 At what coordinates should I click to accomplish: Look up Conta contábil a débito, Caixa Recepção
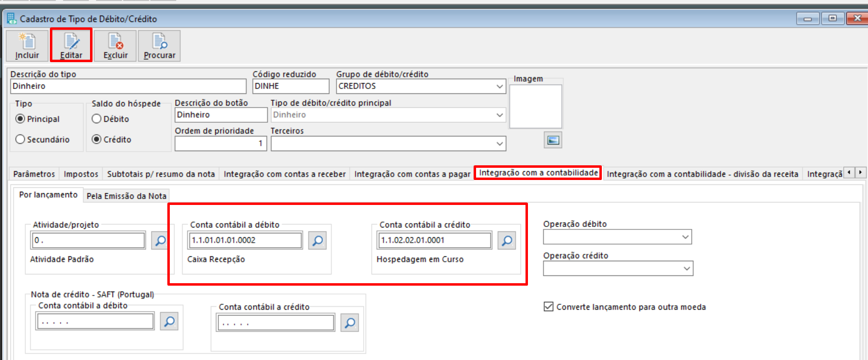coord(318,241)
